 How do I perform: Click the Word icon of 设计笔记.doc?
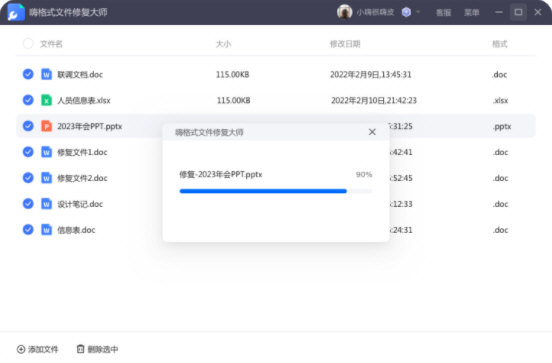click(46, 204)
